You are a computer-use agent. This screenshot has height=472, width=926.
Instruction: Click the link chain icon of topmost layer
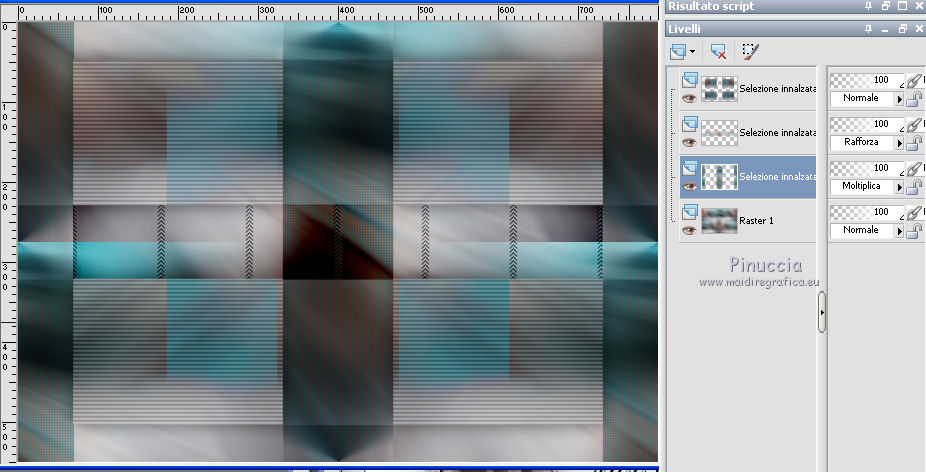tap(915, 80)
